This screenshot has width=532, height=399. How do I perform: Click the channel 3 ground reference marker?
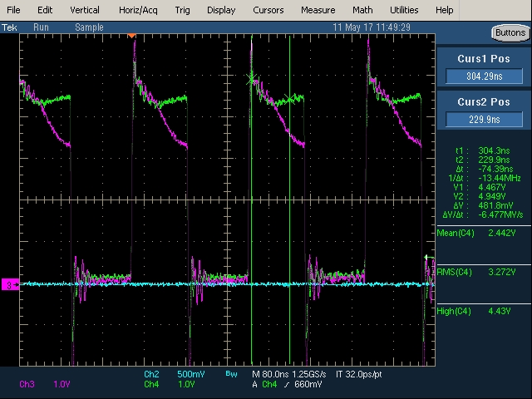(x=10, y=284)
